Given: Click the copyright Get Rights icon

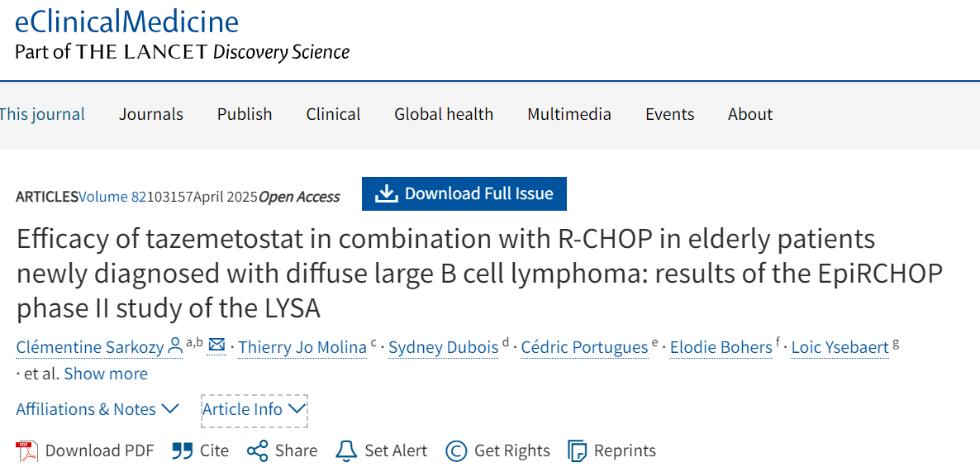Looking at the screenshot, I should click(x=456, y=450).
